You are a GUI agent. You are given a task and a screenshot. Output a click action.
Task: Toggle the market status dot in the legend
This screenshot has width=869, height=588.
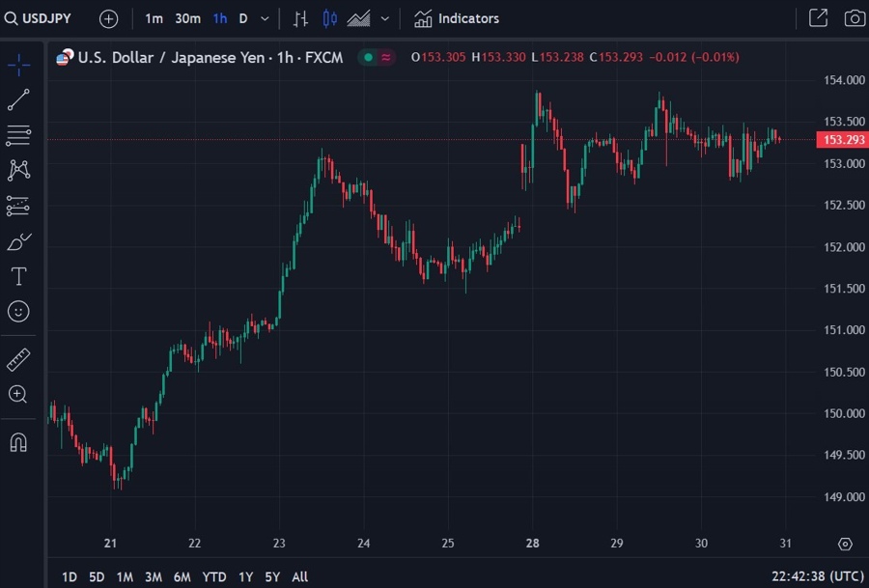point(367,57)
